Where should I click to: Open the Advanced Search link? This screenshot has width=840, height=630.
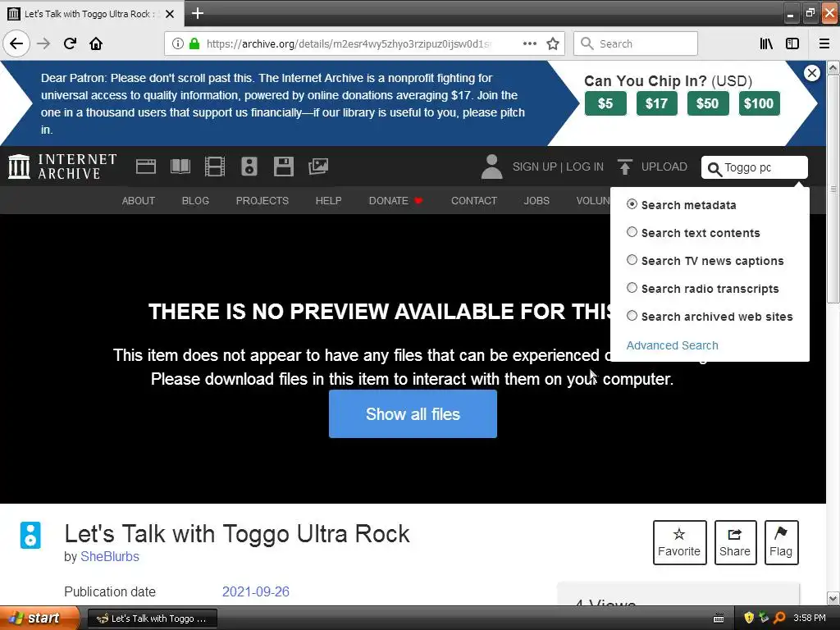point(673,345)
